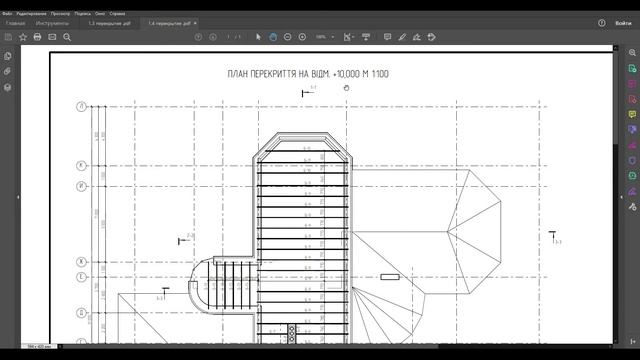The image size is (640, 360).
Task: Open the Просмотр menu
Action: coord(60,13)
